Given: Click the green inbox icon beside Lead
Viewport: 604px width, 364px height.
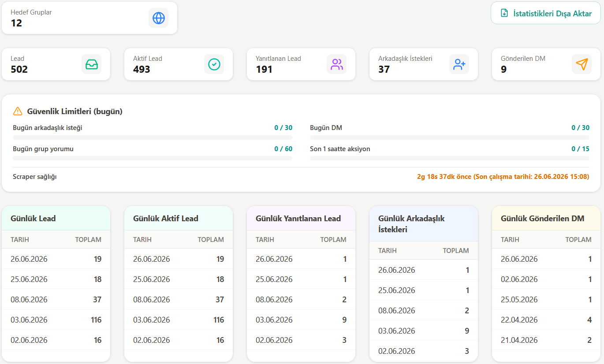Looking at the screenshot, I should (92, 64).
